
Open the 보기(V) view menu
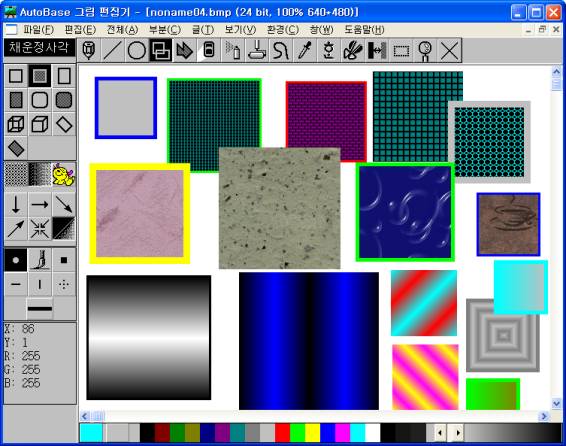point(240,30)
